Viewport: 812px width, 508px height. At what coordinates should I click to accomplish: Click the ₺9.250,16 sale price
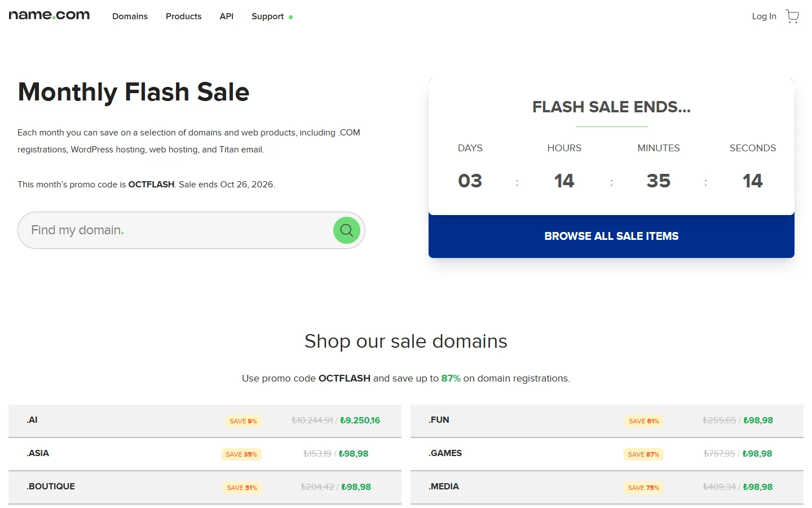[360, 421]
